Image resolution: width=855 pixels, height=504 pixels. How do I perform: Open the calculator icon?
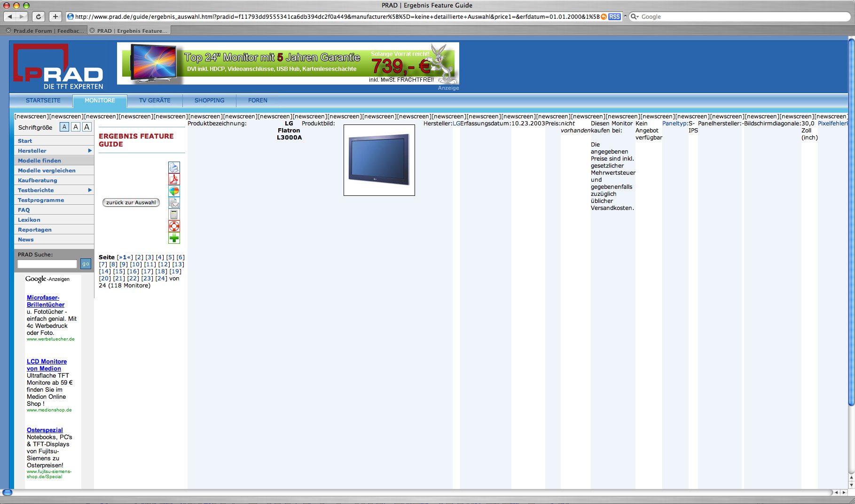[x=174, y=215]
